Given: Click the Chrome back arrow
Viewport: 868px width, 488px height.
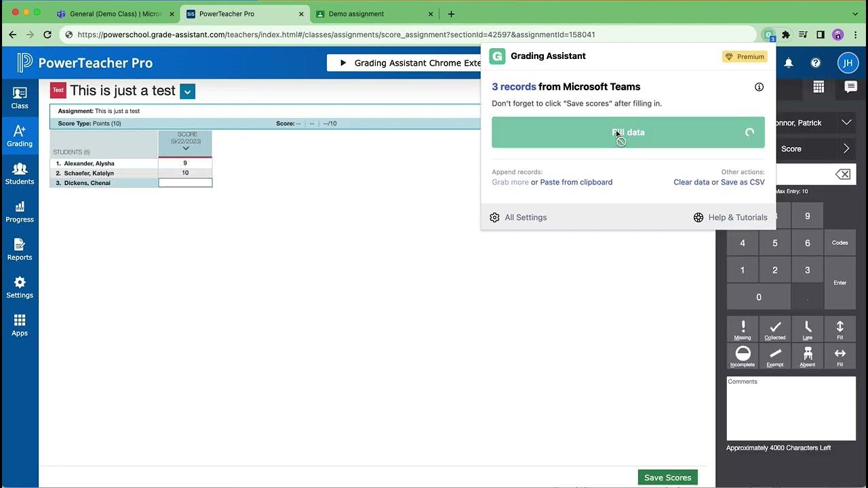Looking at the screenshot, I should pyautogui.click(x=12, y=35).
